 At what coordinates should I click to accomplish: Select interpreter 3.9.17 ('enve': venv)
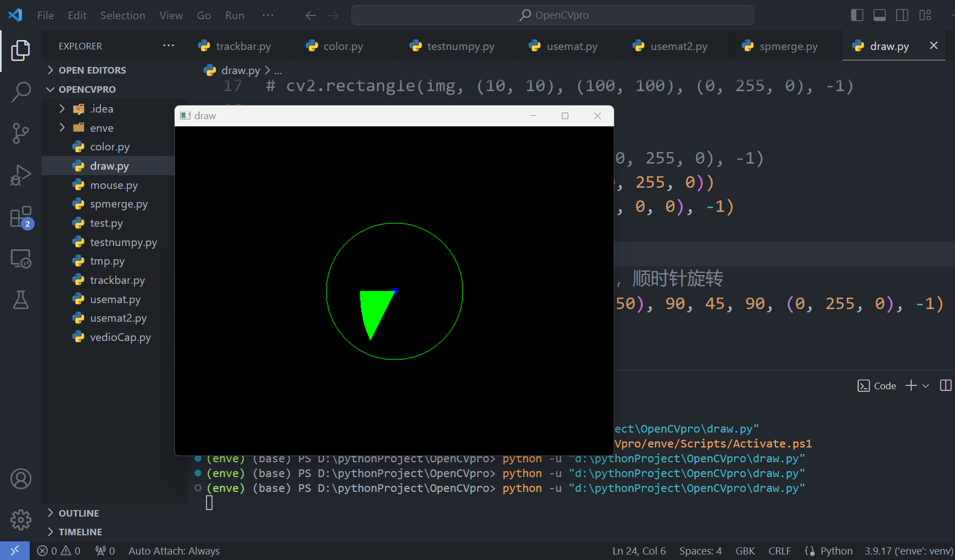coord(908,551)
